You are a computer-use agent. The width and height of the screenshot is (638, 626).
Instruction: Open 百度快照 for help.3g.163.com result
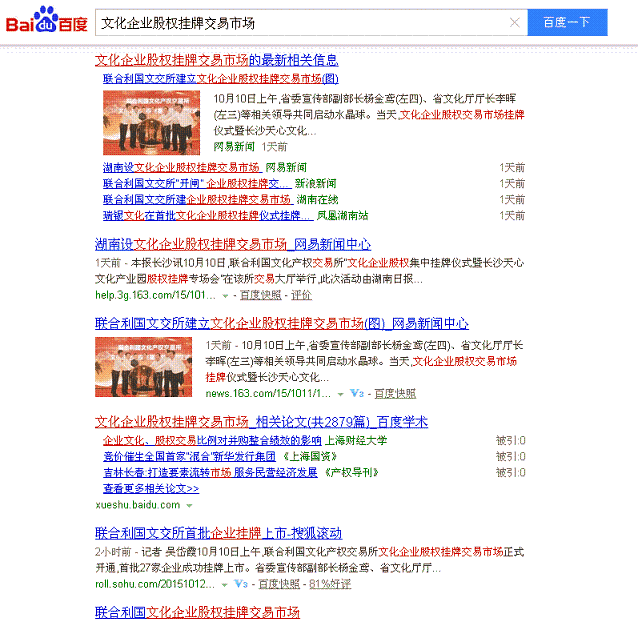[260, 295]
